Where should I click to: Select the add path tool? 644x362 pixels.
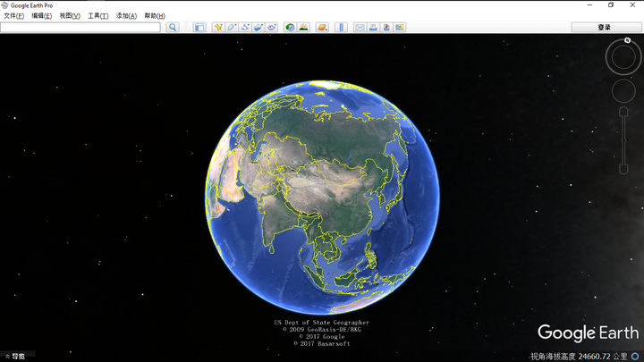(245, 27)
